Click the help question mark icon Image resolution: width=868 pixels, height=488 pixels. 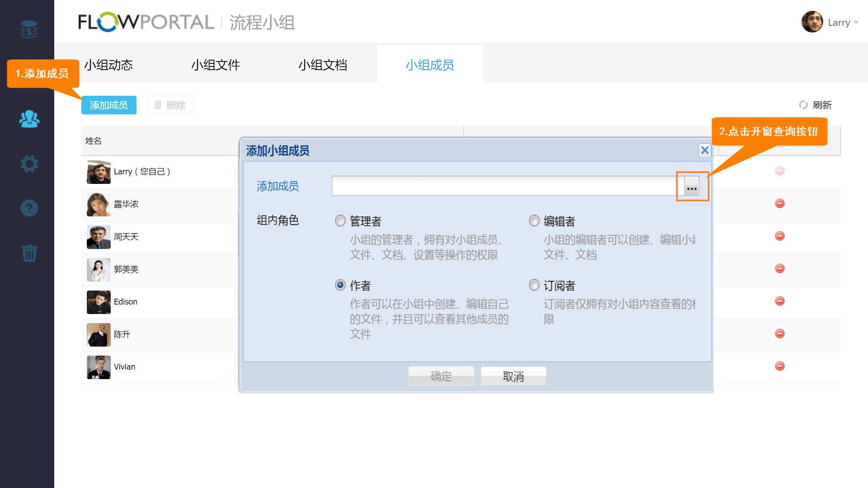[x=29, y=208]
